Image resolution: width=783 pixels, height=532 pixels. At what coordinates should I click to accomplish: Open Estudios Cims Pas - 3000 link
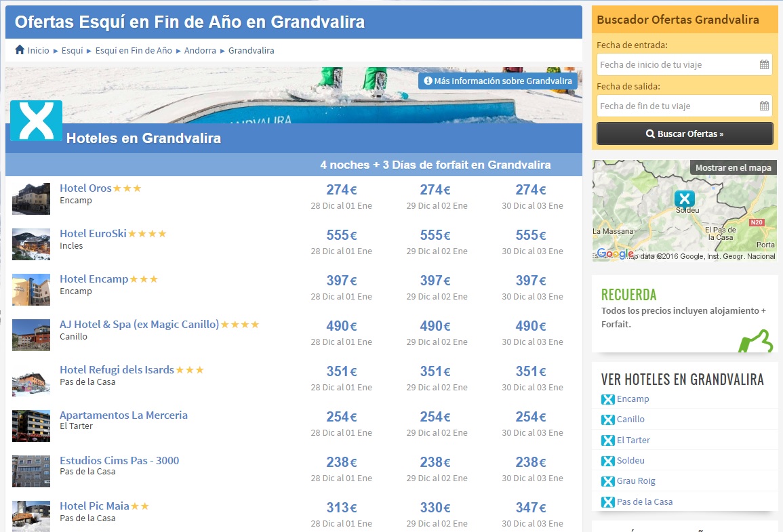(x=119, y=461)
